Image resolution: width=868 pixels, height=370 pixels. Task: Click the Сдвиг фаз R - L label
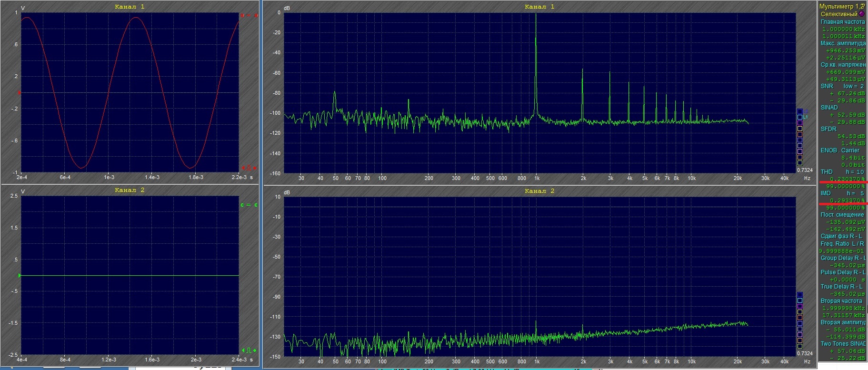point(841,236)
